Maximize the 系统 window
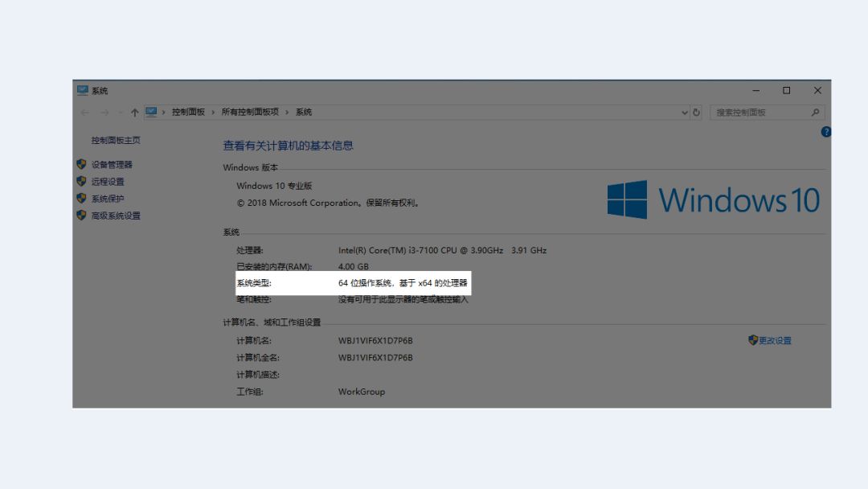 [787, 90]
